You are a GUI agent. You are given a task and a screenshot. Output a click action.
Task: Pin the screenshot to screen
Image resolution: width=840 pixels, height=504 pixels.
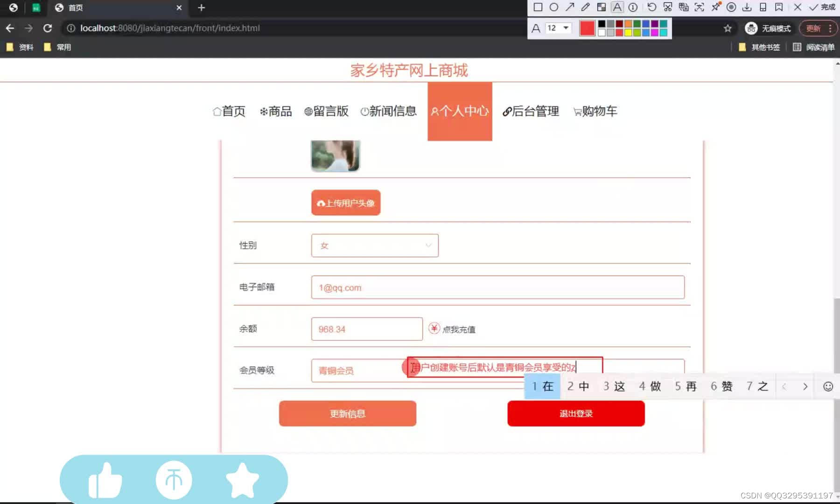(x=715, y=7)
